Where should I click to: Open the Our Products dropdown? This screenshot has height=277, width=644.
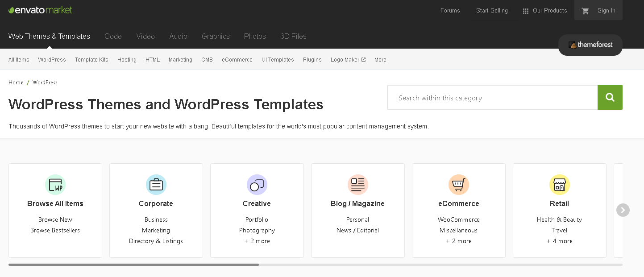tap(545, 11)
